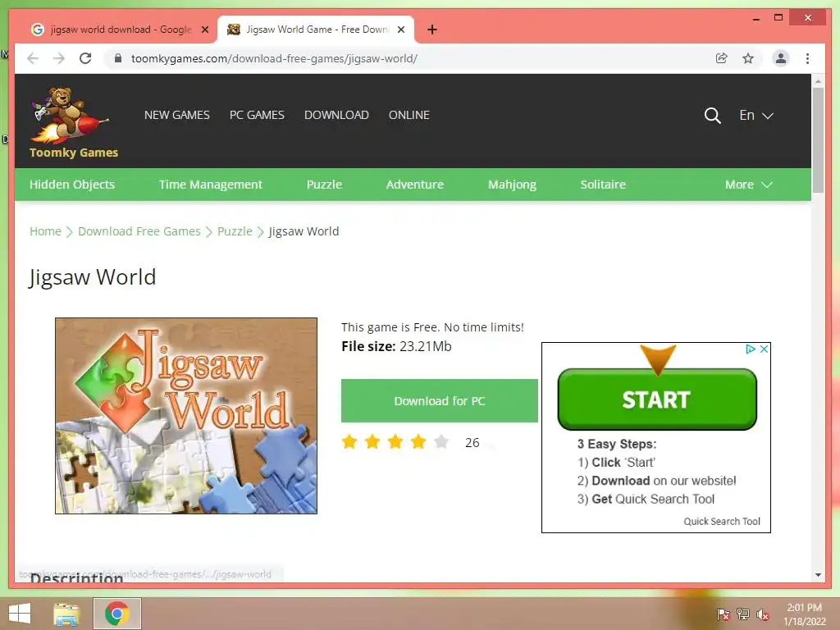Viewport: 840px width, 630px height.
Task: Click the site search magnifier icon
Action: pos(712,115)
